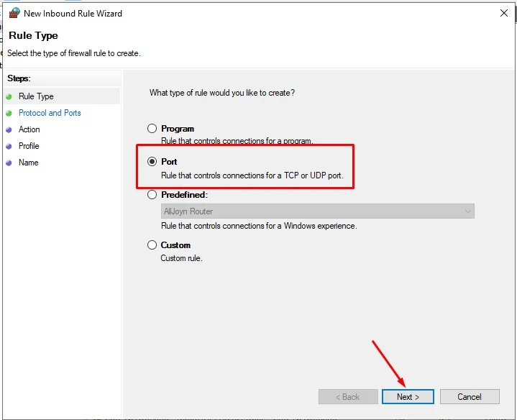
Task: Select the Action step in sidebar
Action: [x=29, y=129]
